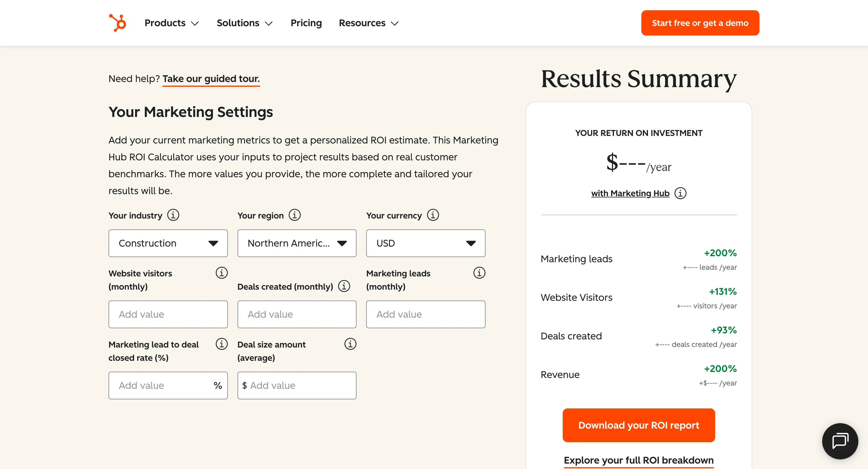Focus the Deals created monthly input
The width and height of the screenshot is (868, 469).
(x=297, y=314)
